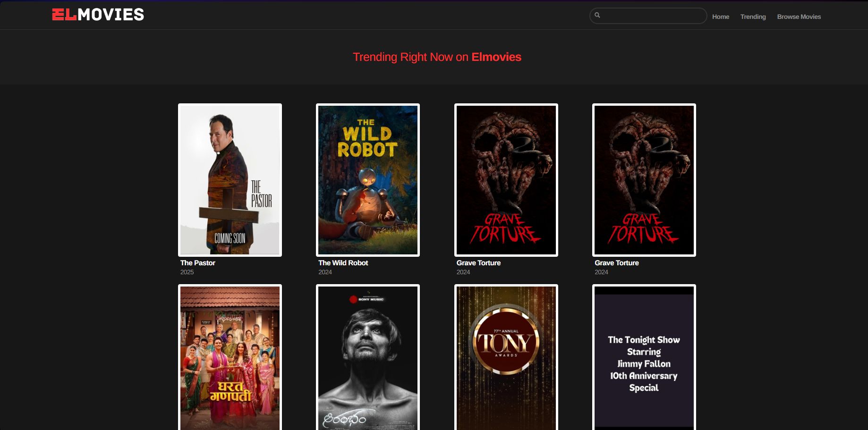Open the Gharat Ganpati family poster
The height and width of the screenshot is (430, 868).
click(x=230, y=357)
